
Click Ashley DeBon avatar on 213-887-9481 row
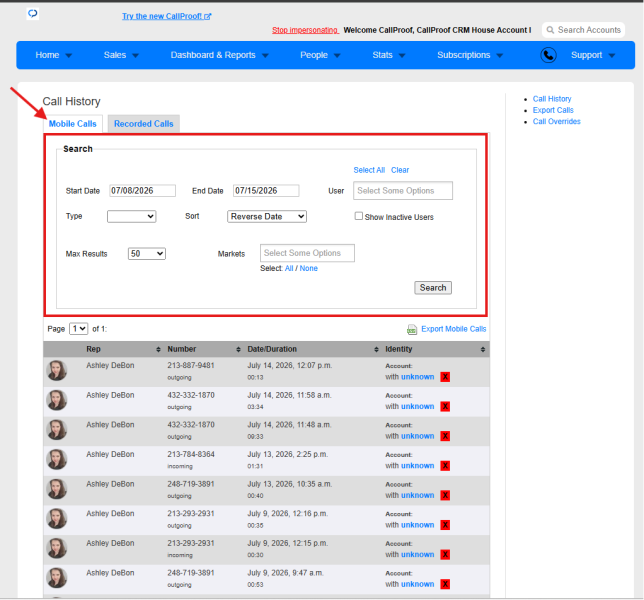coord(57,370)
